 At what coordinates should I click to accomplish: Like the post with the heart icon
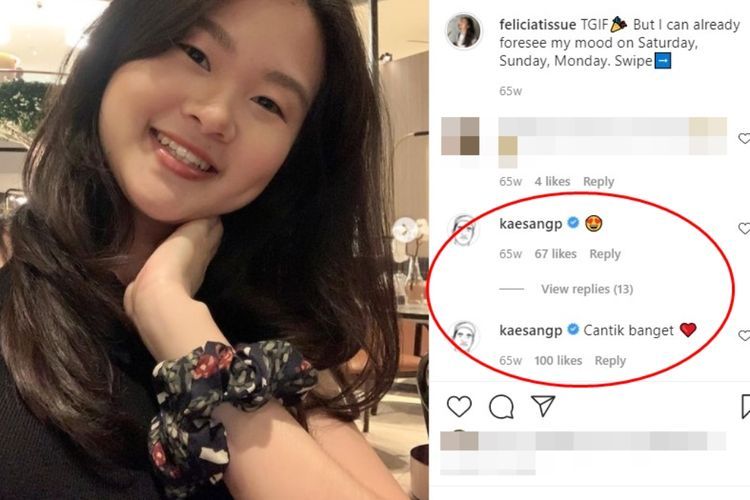tap(459, 407)
